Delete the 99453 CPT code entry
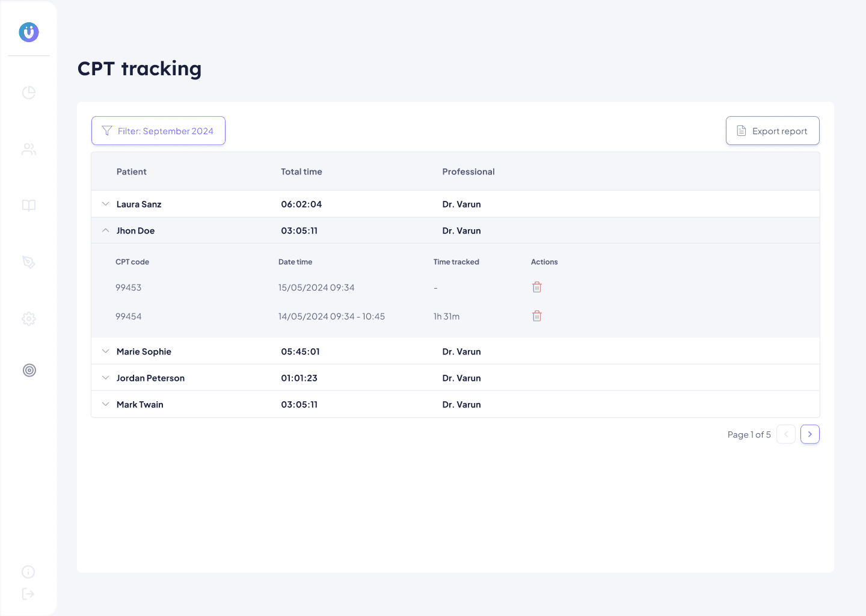The width and height of the screenshot is (866, 616). tap(537, 288)
